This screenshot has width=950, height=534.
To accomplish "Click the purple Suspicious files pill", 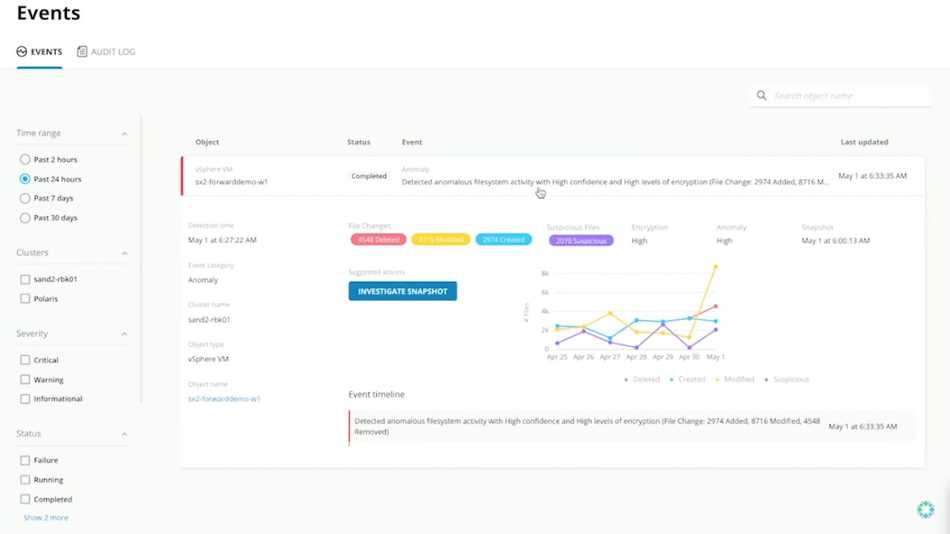I will (581, 241).
